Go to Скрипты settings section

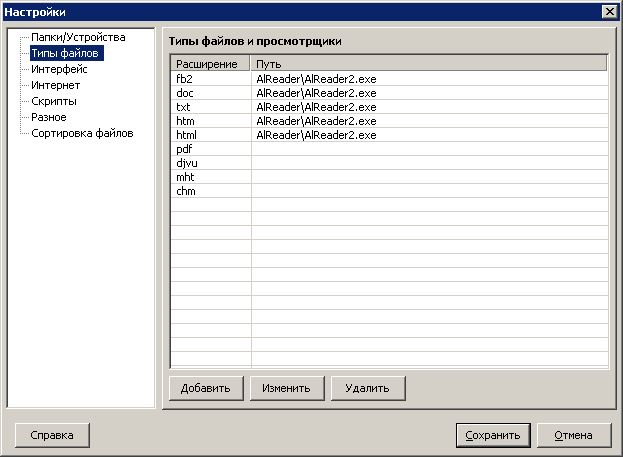(54, 101)
